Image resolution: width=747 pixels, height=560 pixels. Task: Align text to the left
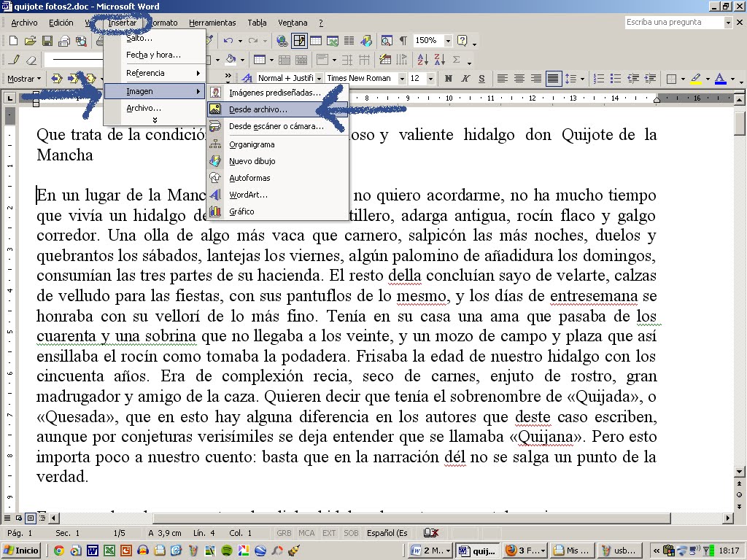502,78
